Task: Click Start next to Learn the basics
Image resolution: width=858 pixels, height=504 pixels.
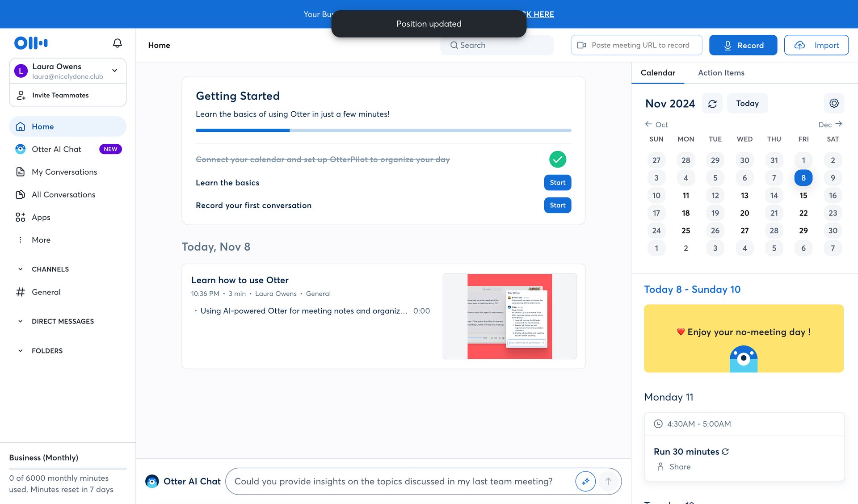Action: pyautogui.click(x=557, y=182)
